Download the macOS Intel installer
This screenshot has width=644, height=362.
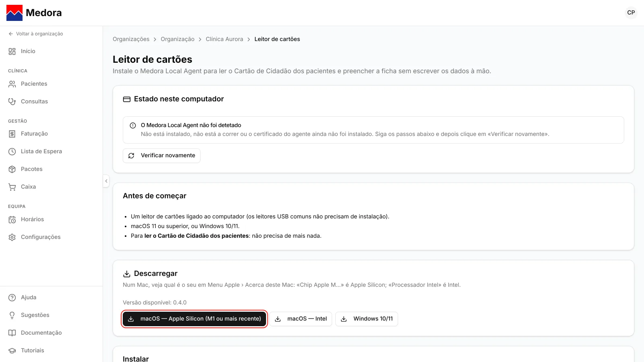coord(301,319)
